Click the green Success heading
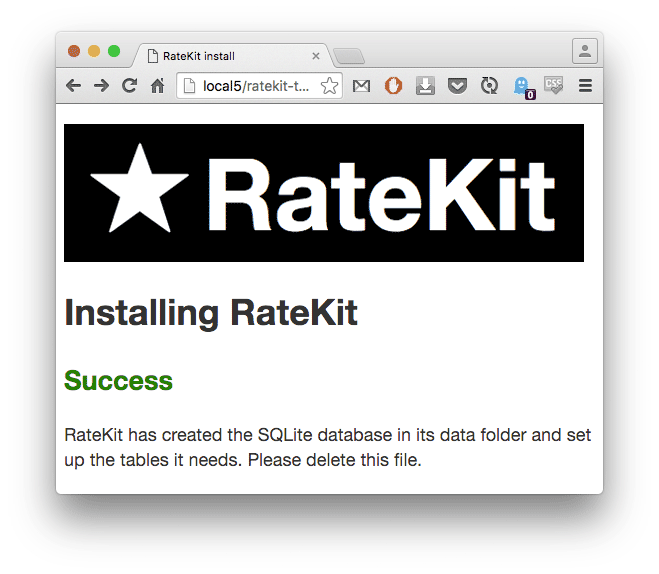 coord(118,381)
